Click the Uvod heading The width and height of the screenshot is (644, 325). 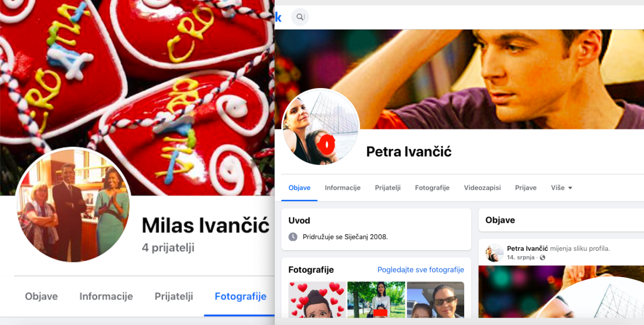pos(299,220)
